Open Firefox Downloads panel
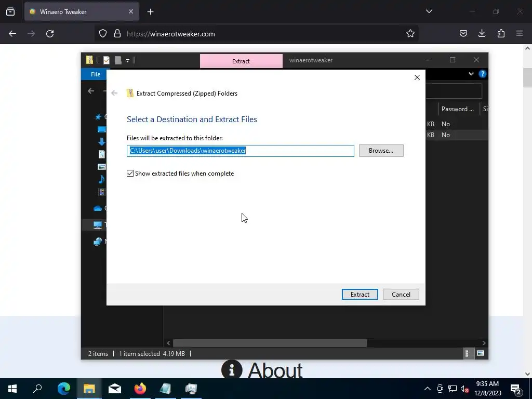Screen dimensions: 532x399 [482, 33]
